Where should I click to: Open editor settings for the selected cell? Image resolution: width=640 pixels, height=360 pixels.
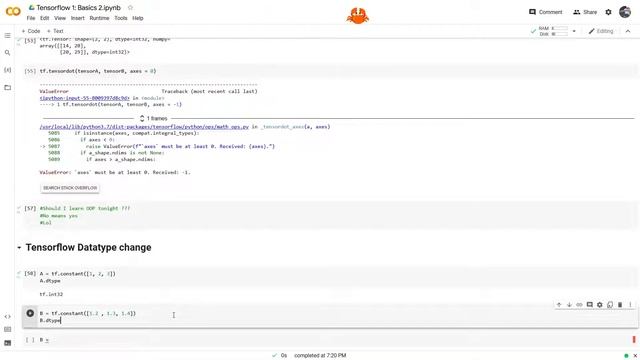click(600, 305)
